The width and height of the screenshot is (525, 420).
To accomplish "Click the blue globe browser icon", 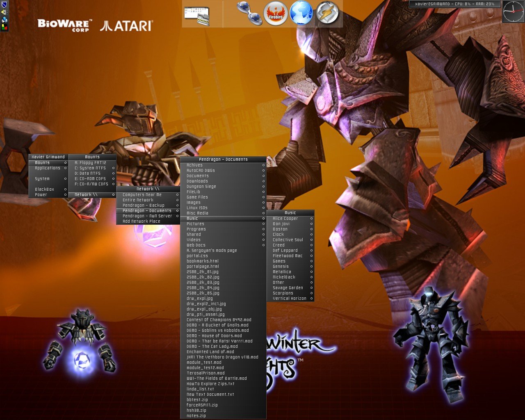I will point(301,13).
